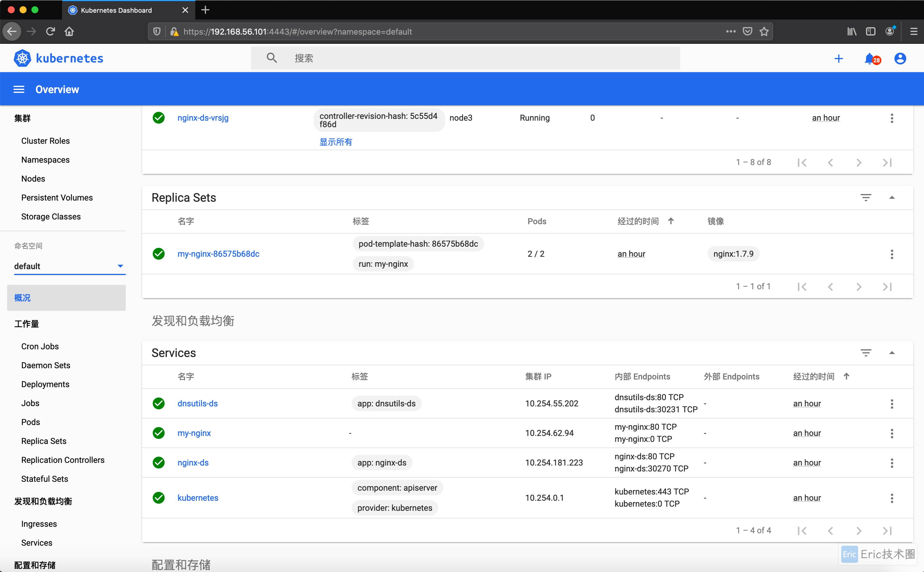Open actions menu for my-nginx-86575b68dc replica set
Image resolution: width=924 pixels, height=572 pixels.
(x=891, y=254)
